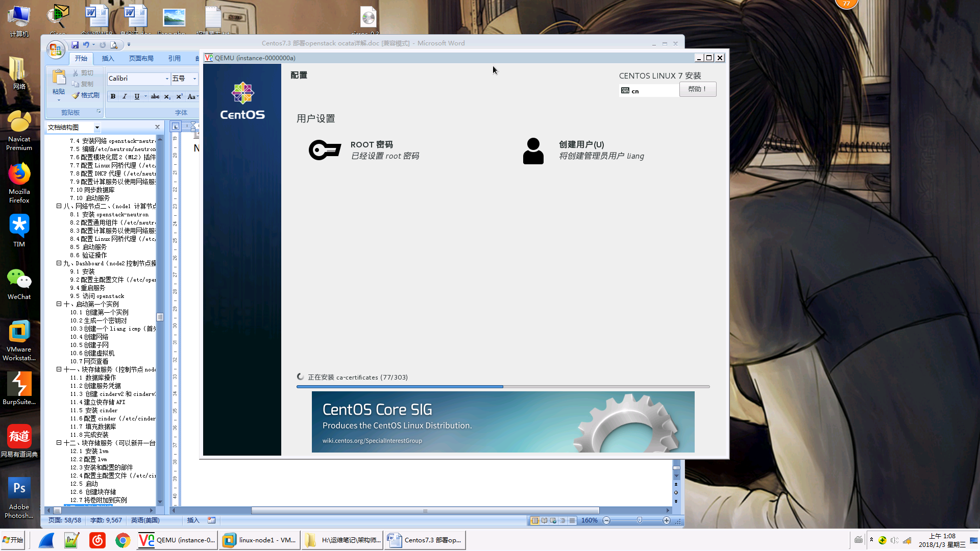The image size is (980, 551).
Task: Open 创建用户(U) setting in installer
Action: 583,150
